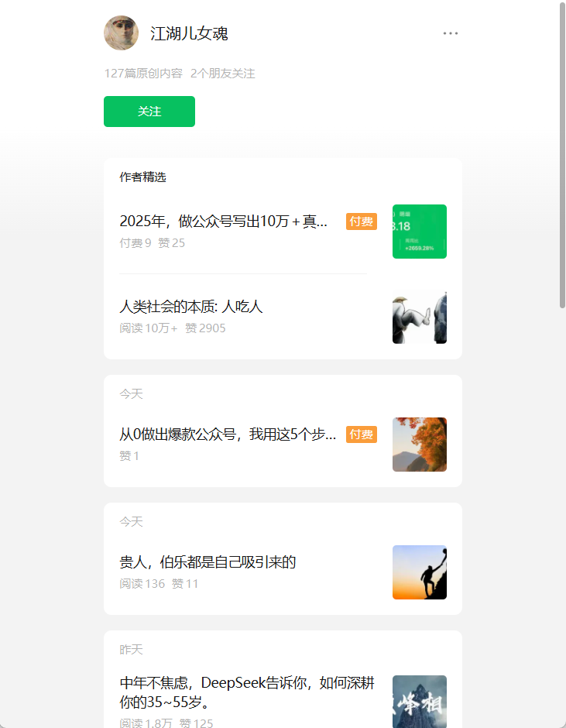Click the text 127篇原创内容
This screenshot has width=566, height=728.
point(143,74)
